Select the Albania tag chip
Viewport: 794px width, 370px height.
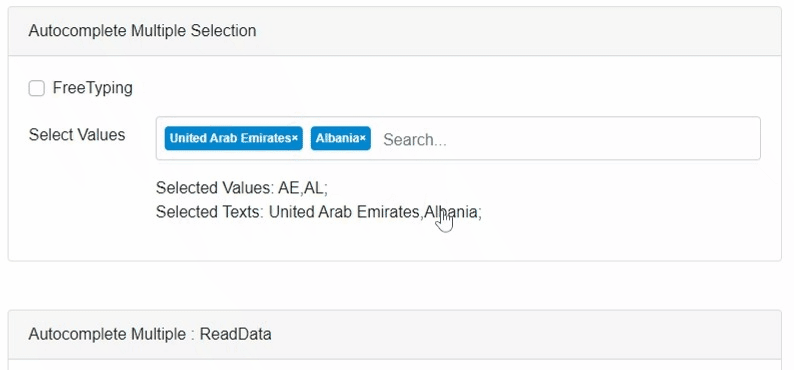coord(341,139)
